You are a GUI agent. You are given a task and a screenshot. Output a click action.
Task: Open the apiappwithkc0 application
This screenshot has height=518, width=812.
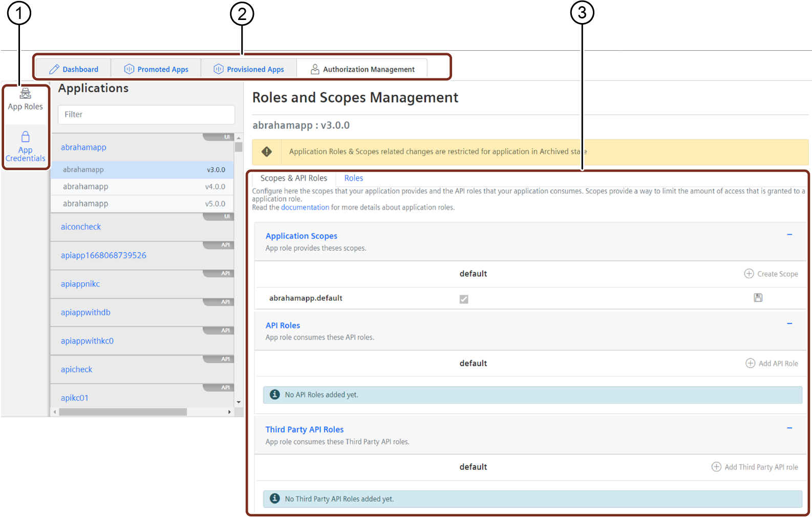pos(142,341)
